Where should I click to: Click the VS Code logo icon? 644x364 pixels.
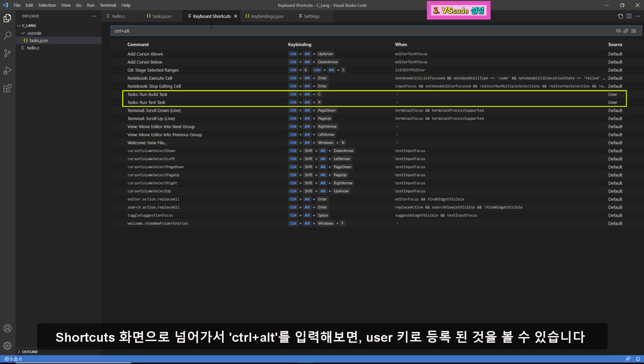point(5,5)
